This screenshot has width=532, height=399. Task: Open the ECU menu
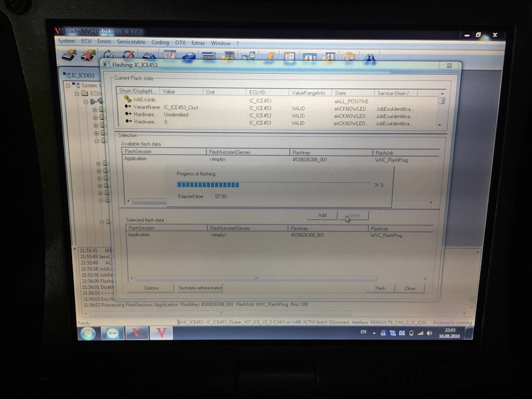(x=86, y=41)
